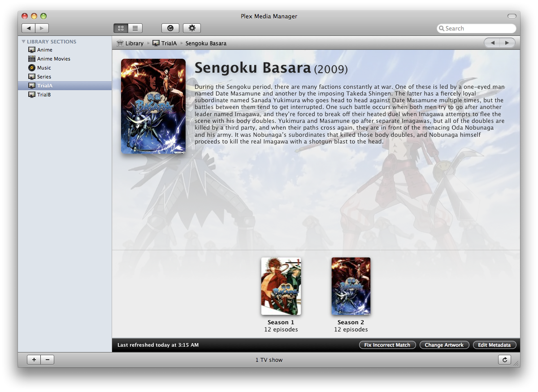Click the Music disc icon

coord(31,68)
